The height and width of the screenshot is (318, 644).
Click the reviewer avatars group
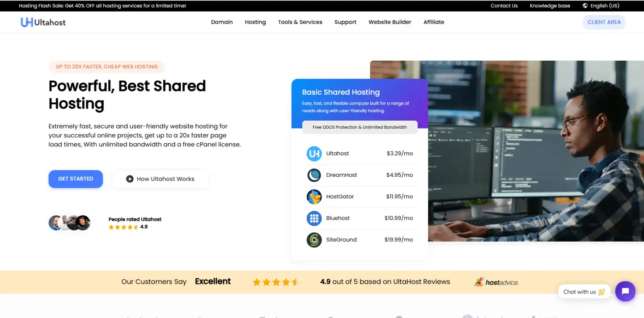coord(69,222)
